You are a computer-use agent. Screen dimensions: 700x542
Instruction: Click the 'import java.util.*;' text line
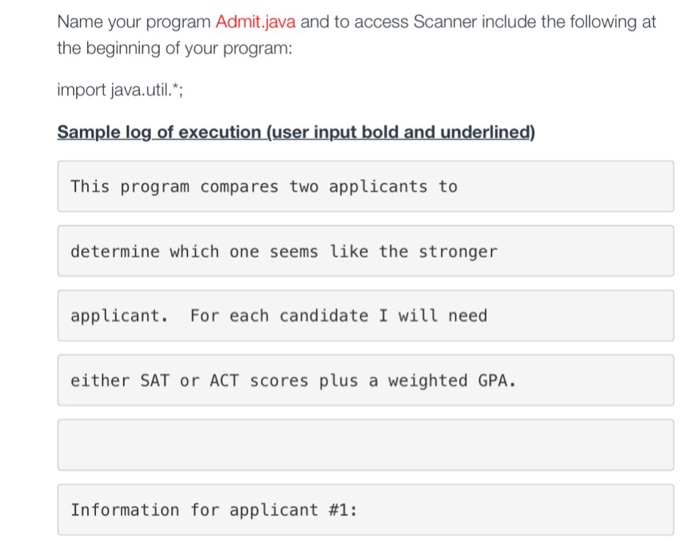[x=120, y=90]
